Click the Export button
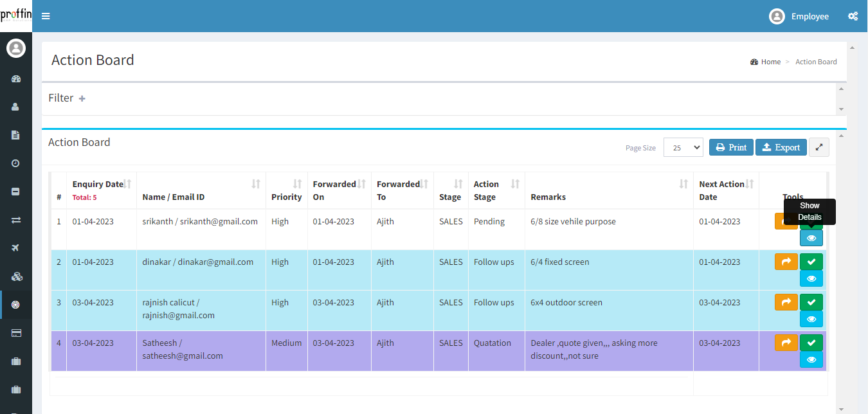The width and height of the screenshot is (868, 414). coord(781,147)
